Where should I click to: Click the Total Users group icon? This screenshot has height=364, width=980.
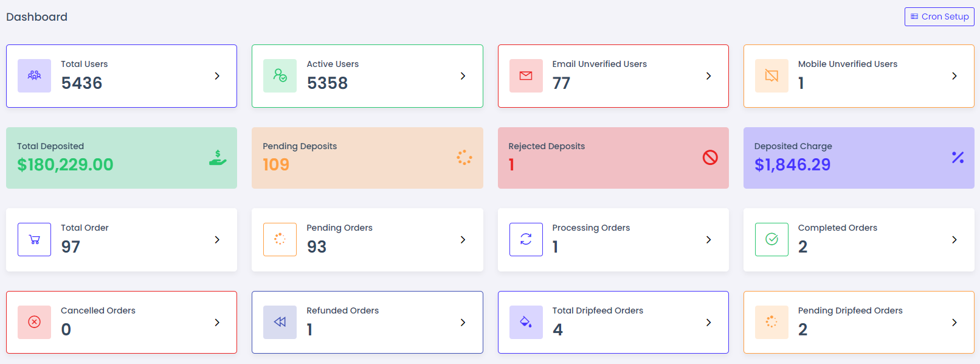tap(34, 75)
